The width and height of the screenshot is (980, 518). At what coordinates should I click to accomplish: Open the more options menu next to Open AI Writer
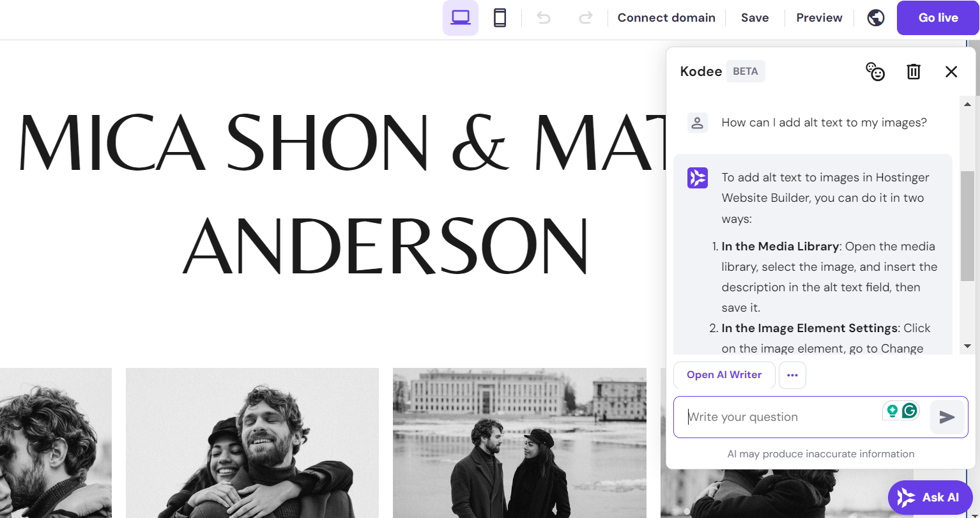tap(792, 375)
